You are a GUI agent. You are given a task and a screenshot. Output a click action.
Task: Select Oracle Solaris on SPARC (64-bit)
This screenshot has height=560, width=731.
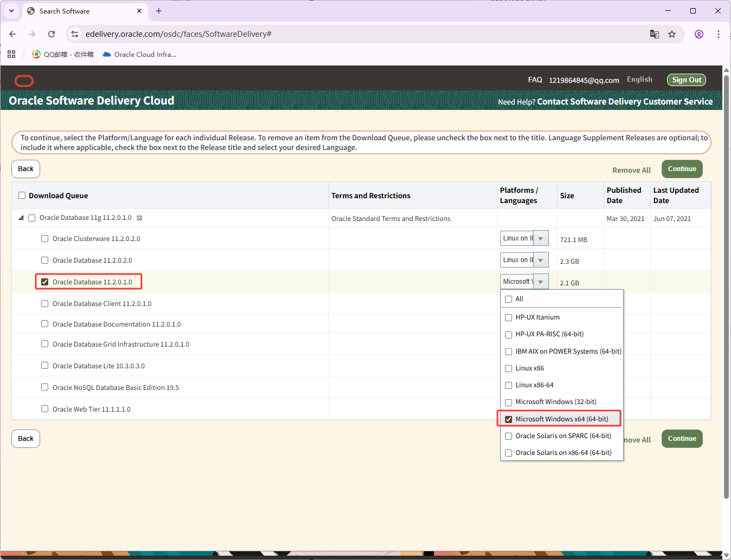point(509,436)
